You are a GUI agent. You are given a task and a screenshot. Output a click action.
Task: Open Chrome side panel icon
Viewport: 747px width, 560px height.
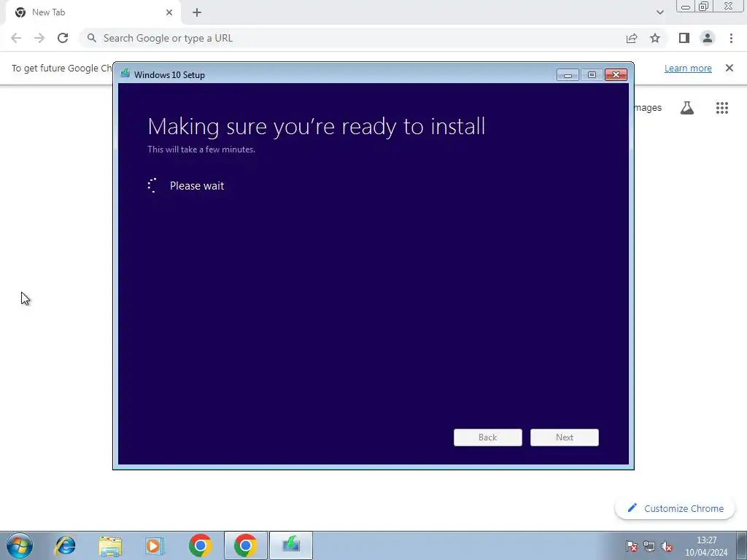[x=684, y=38]
